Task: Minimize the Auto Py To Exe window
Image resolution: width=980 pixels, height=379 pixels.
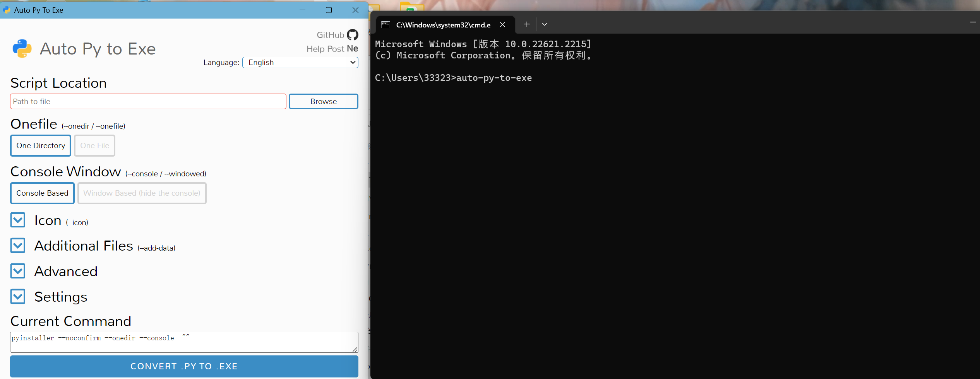Action: tap(302, 10)
